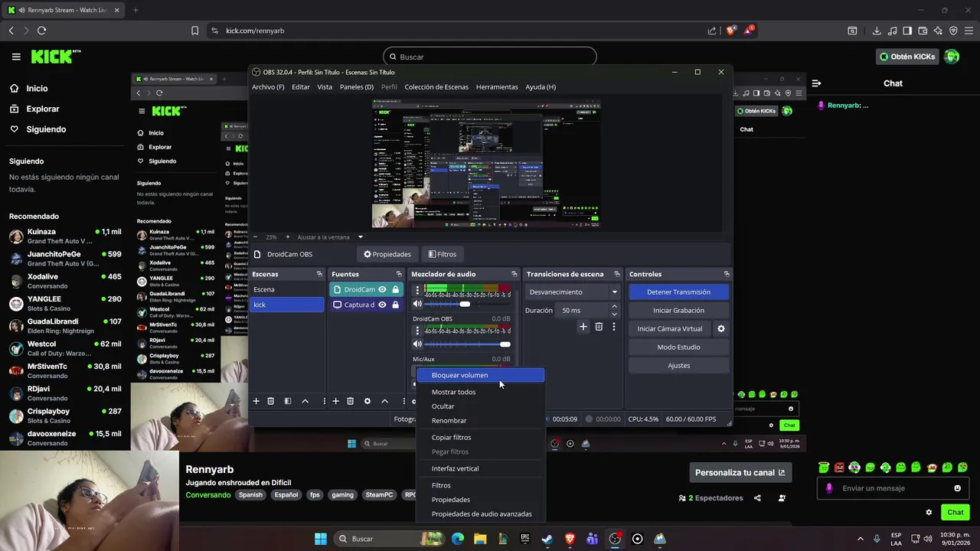Mute DroidCam OBS audio speaker icon
The width and height of the screenshot is (980, 551).
click(417, 344)
